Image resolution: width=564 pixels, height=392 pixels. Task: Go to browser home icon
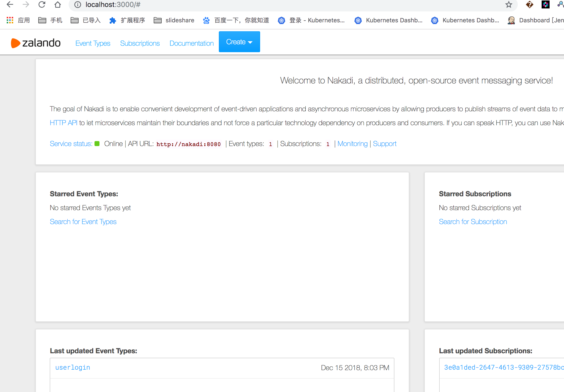[58, 4]
